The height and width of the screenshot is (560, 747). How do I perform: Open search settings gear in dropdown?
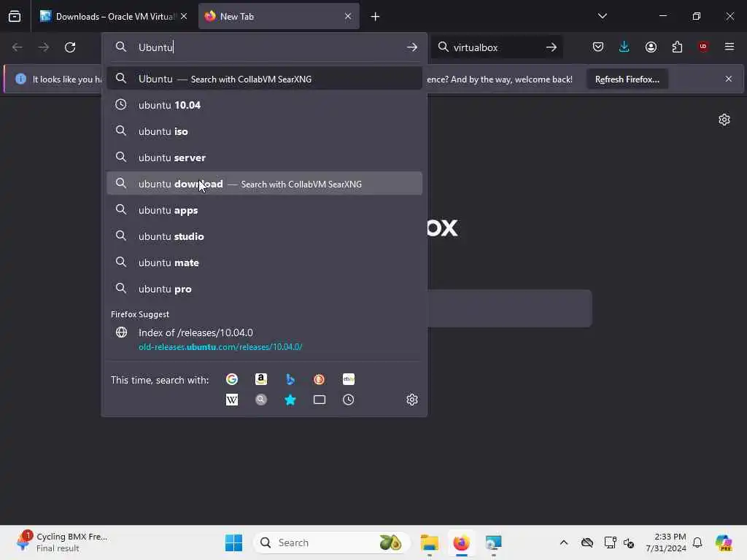(412, 400)
